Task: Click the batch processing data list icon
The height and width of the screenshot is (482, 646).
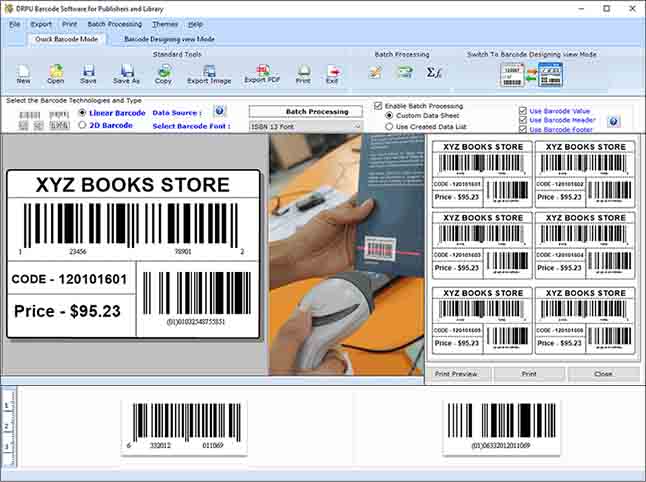Action: pos(405,73)
